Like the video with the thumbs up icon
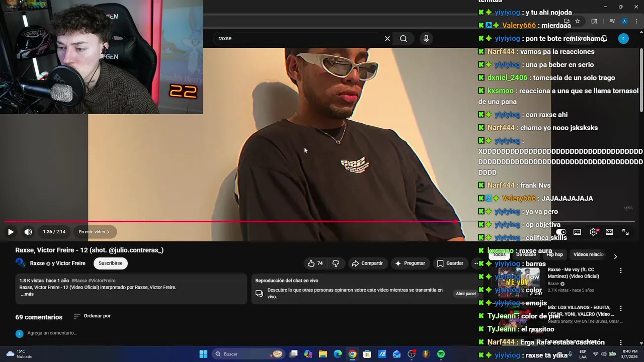Viewport: 644px width, 362px height. coord(315,263)
